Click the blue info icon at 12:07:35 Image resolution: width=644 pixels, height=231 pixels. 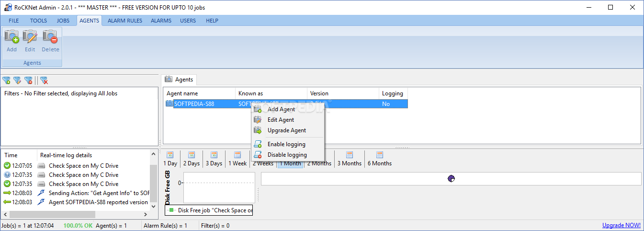(x=7, y=175)
